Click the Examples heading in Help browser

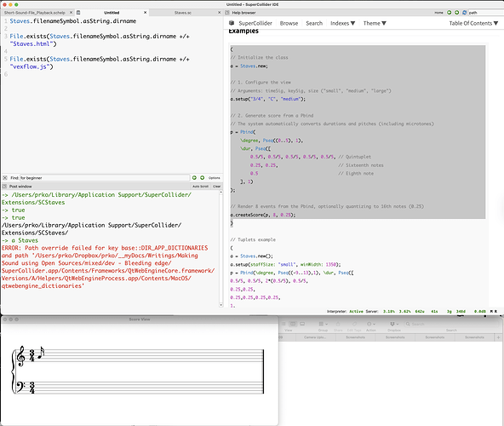point(243,32)
